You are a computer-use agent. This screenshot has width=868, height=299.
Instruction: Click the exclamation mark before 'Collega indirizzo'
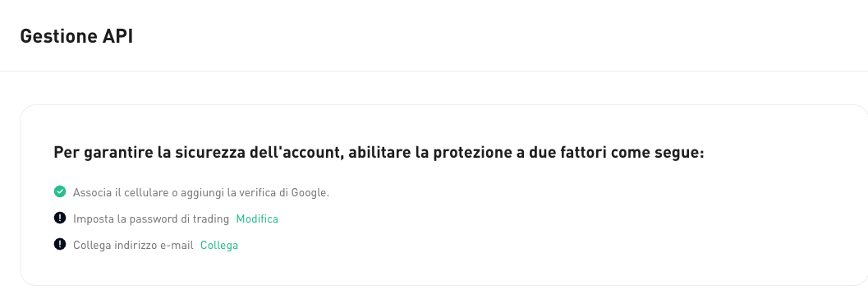coord(60,244)
